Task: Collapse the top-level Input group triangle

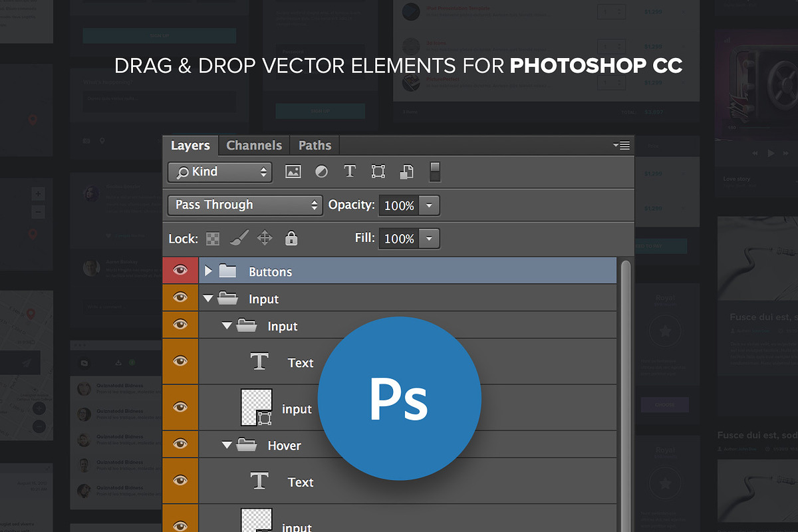Action: click(208, 299)
